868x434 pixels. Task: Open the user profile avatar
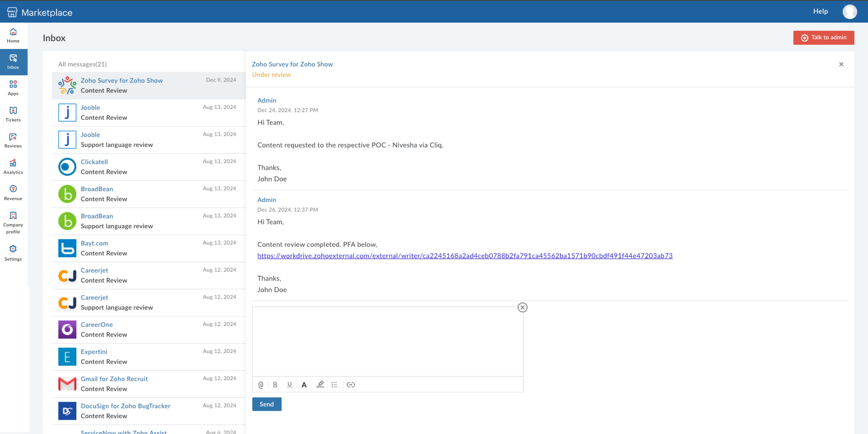pos(849,11)
